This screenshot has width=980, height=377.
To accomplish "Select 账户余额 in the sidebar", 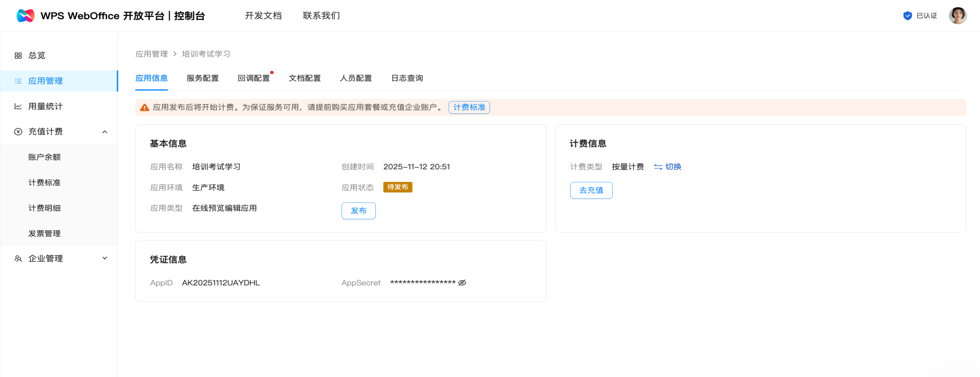I will click(45, 157).
